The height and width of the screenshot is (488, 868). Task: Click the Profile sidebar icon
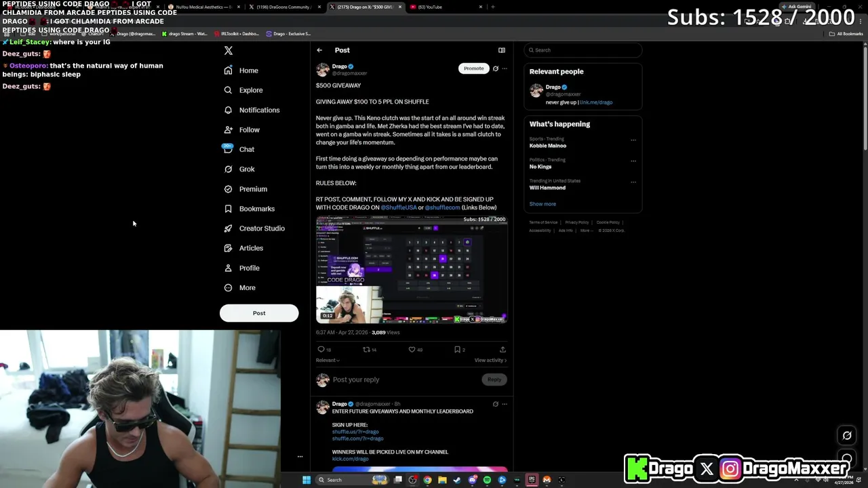click(x=229, y=268)
